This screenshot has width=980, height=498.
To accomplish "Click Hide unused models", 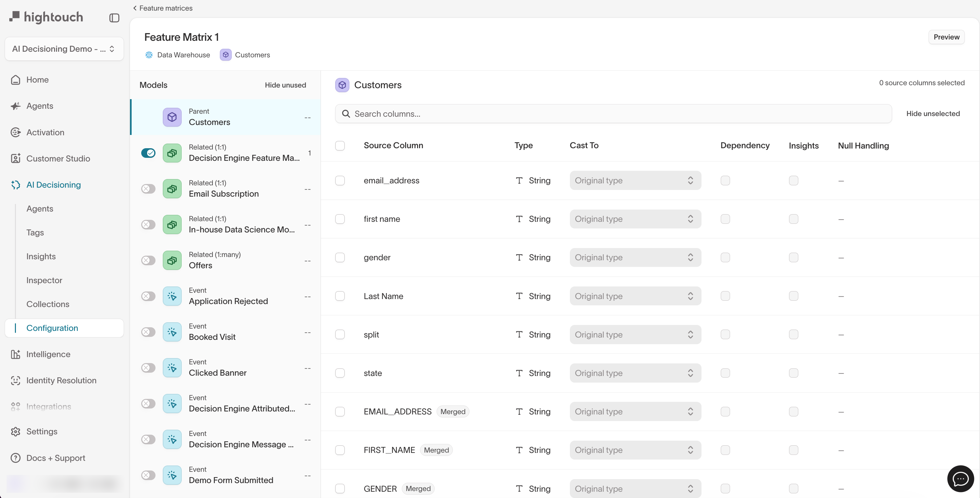I will point(285,85).
